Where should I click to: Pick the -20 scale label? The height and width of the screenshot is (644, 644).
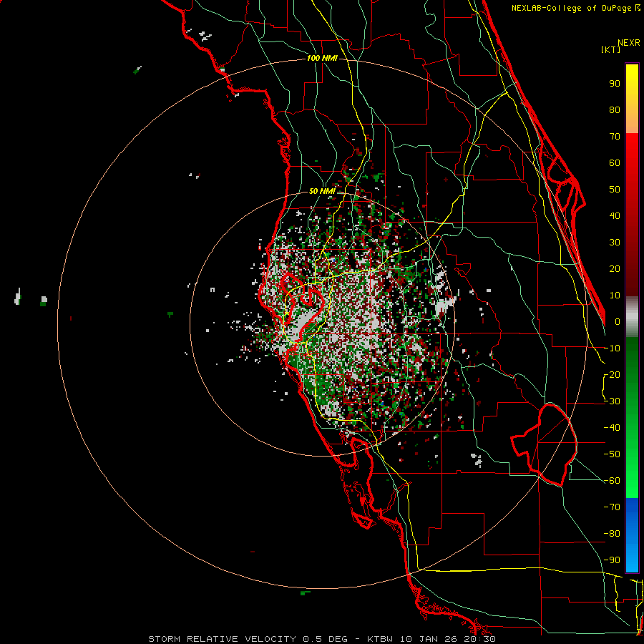point(612,374)
